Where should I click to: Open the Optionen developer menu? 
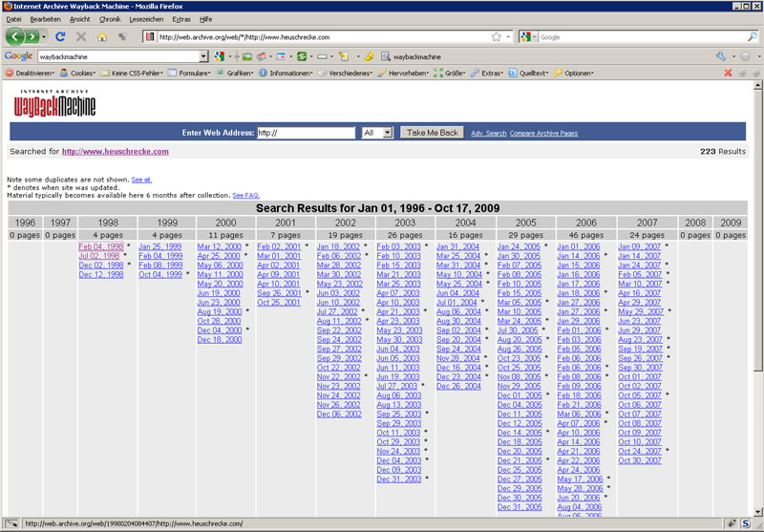(x=574, y=74)
